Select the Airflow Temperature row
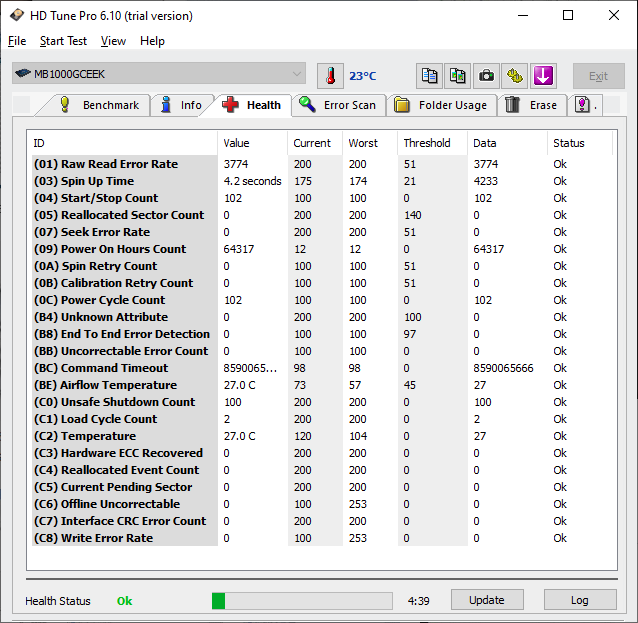Screen dimensions: 638x623 [322, 385]
